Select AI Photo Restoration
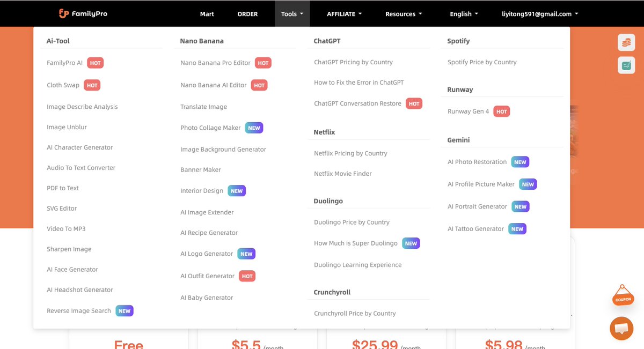This screenshot has width=644, height=349. [x=477, y=162]
